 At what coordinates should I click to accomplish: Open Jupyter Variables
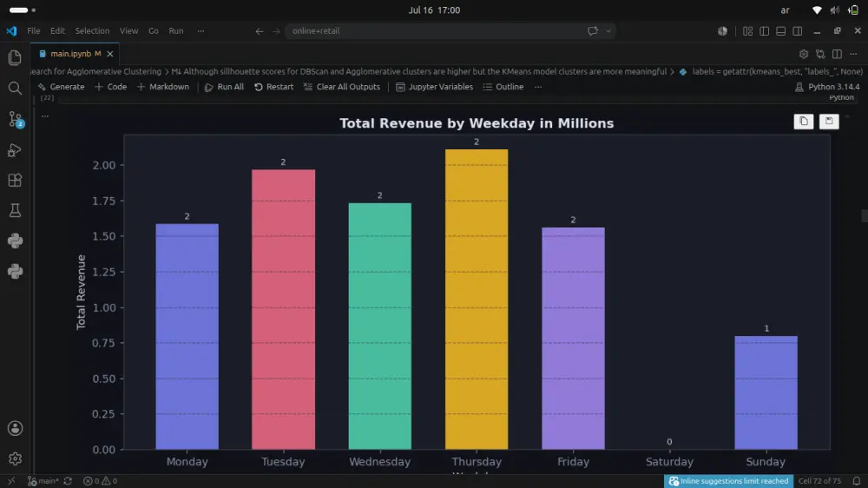[435, 87]
